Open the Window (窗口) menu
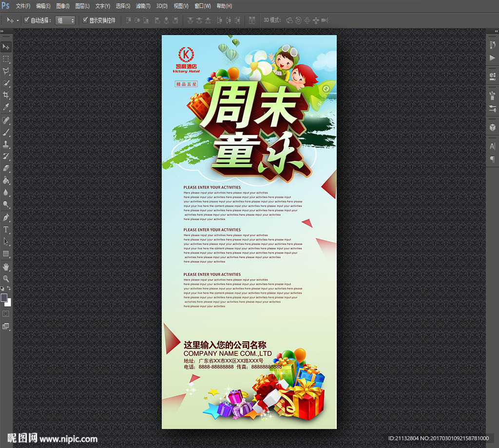The height and width of the screenshot is (448, 499). coord(203,6)
